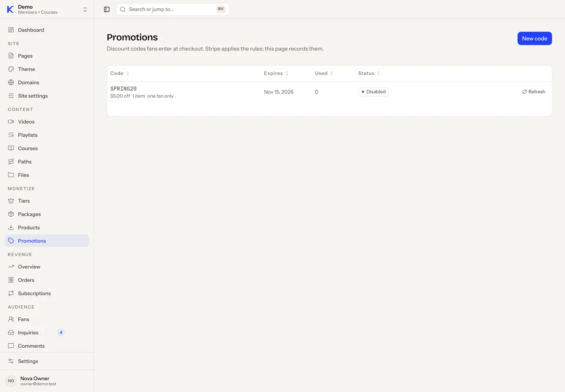
Task: Open Domains page
Action: click(x=47, y=82)
